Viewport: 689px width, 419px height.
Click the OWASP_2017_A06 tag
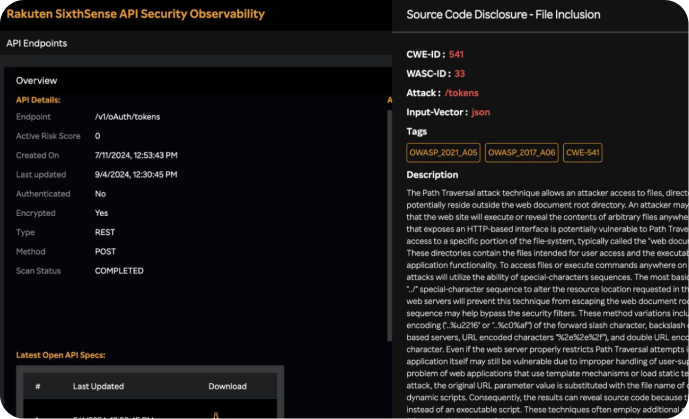tap(522, 153)
